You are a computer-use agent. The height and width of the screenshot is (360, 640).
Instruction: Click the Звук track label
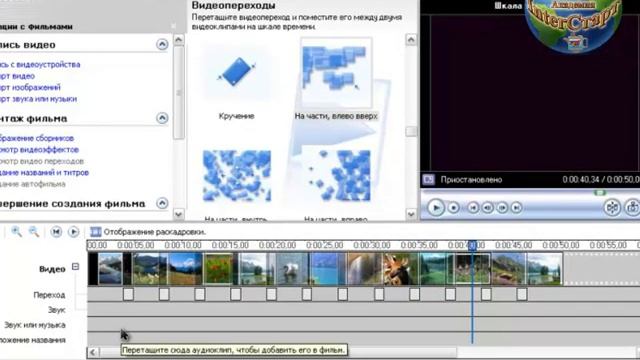tap(57, 310)
